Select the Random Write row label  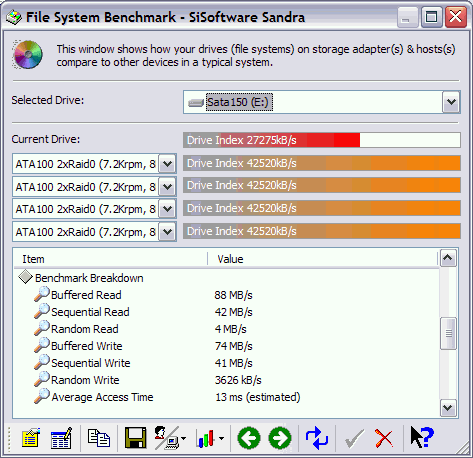[x=85, y=380]
